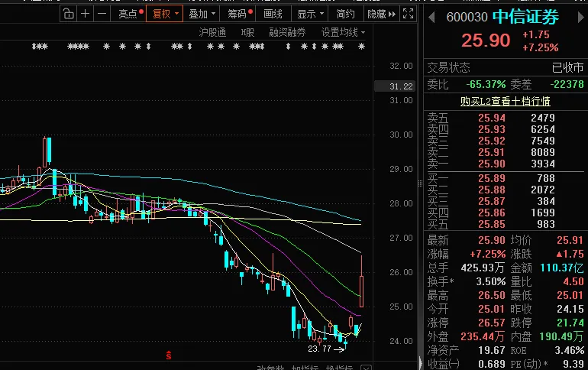The width and height of the screenshot is (588, 370).
Task: Select the 买四 bid price 25.86
Action: point(492,213)
